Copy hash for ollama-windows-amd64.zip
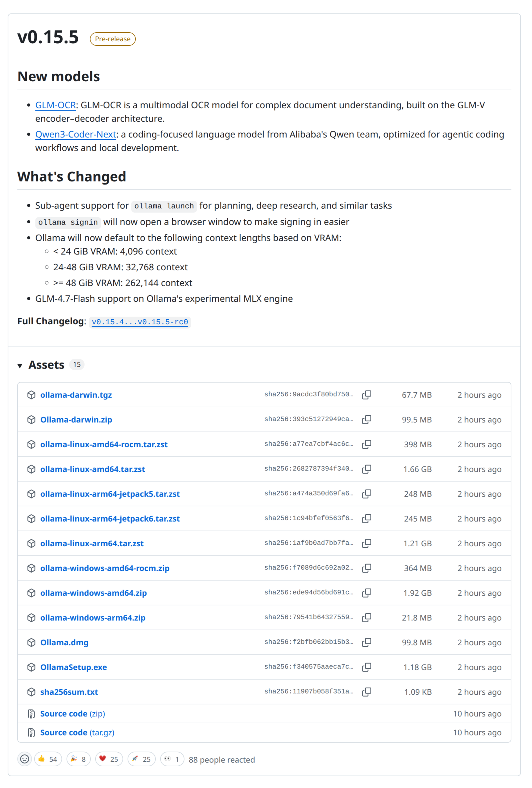 click(367, 593)
